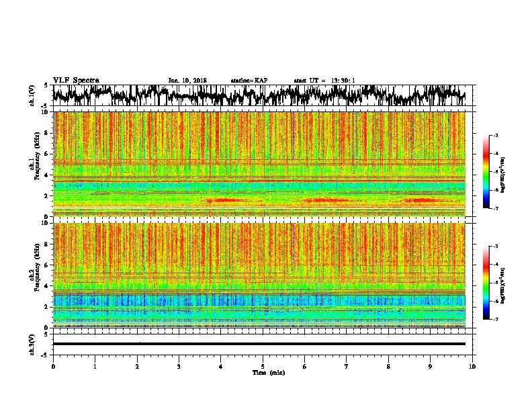This screenshot has width=532, height=411.
Task: Click the "0" tick label on the time axis
Action: tap(53, 367)
